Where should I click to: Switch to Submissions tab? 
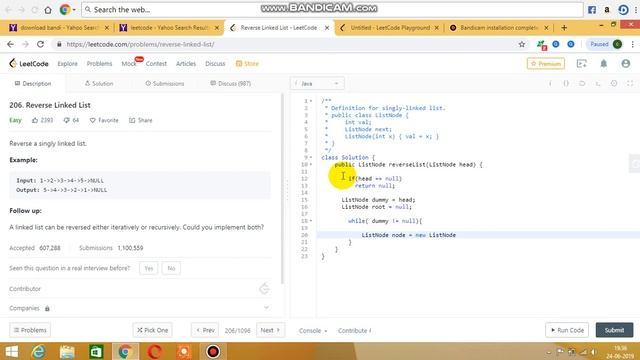point(165,84)
